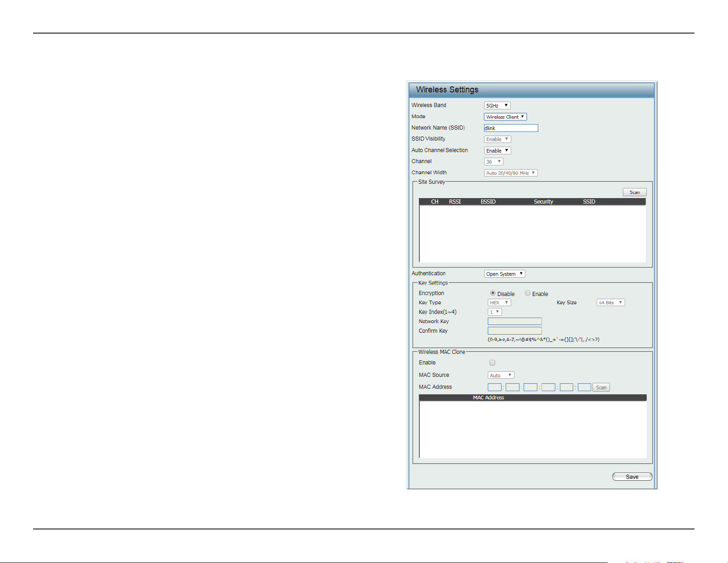
Task: Click the BSSID column header in Site Survey
Action: pos(488,202)
